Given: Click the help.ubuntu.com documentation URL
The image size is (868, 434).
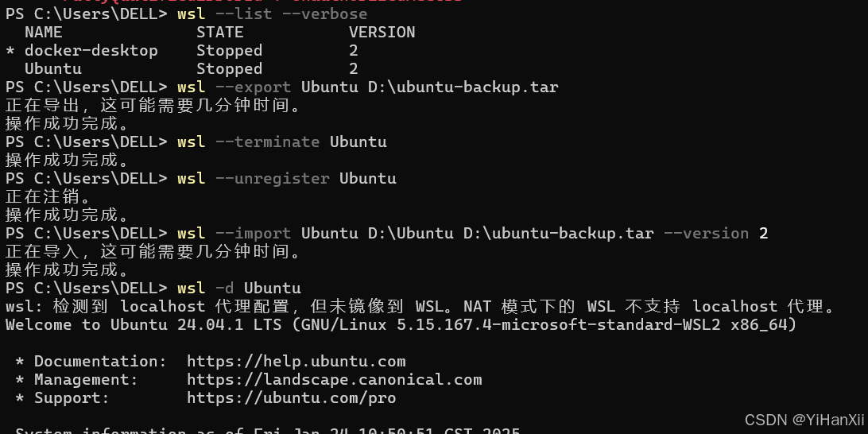Looking at the screenshot, I should coord(296,362).
